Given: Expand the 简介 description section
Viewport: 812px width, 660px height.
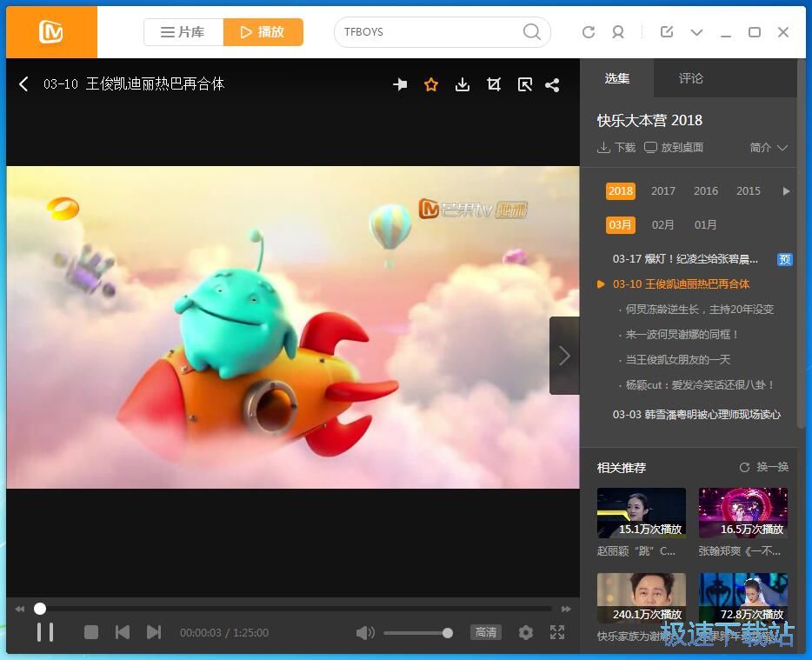Looking at the screenshot, I should 769,148.
